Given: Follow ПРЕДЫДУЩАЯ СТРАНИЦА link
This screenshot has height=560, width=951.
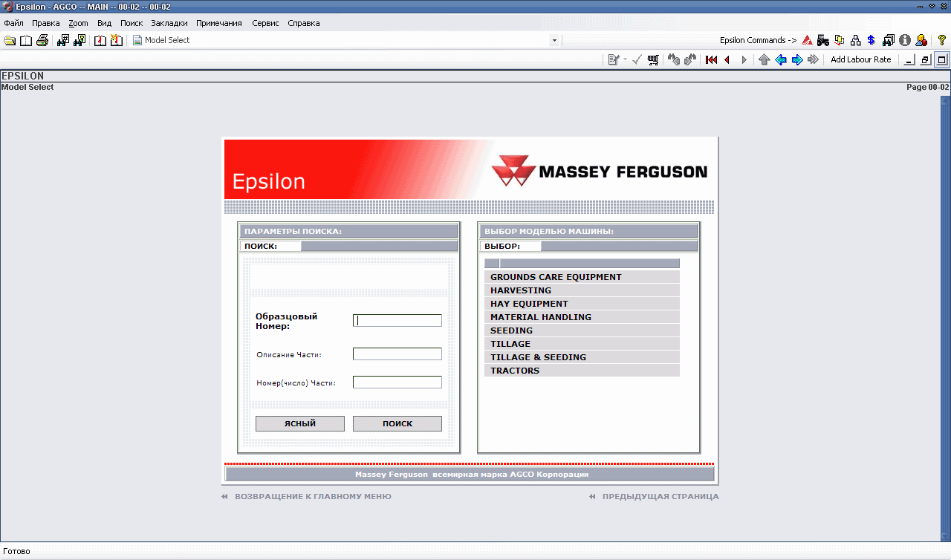Looking at the screenshot, I should tap(660, 496).
